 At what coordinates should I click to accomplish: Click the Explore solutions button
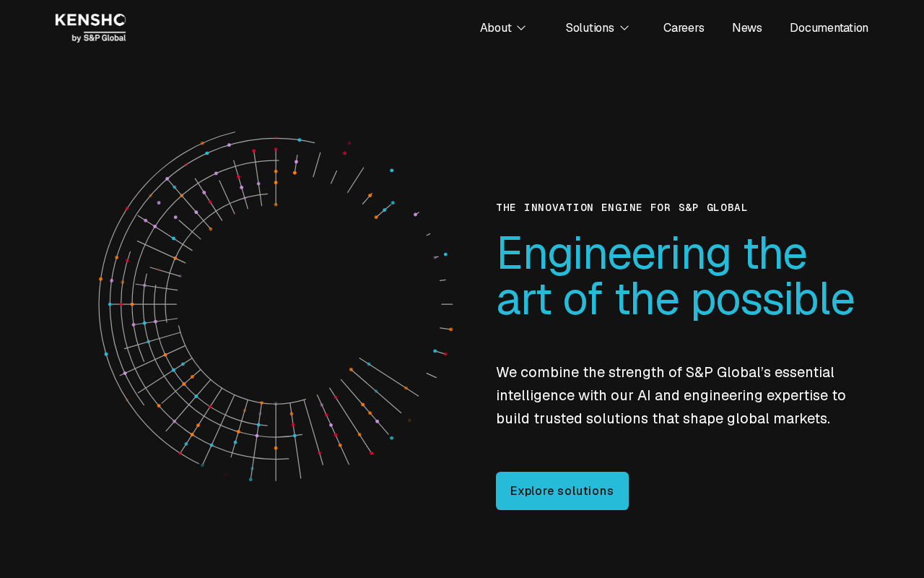coord(562,491)
